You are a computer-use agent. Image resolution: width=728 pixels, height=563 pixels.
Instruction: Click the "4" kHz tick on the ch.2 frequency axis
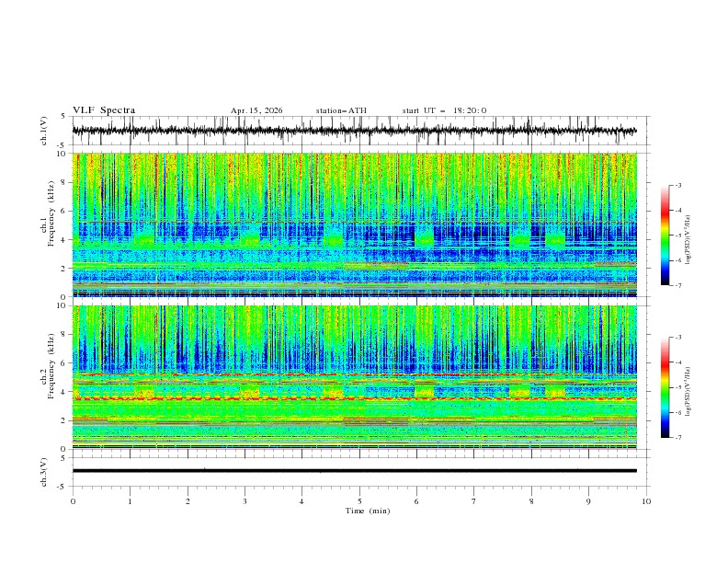[x=63, y=392]
